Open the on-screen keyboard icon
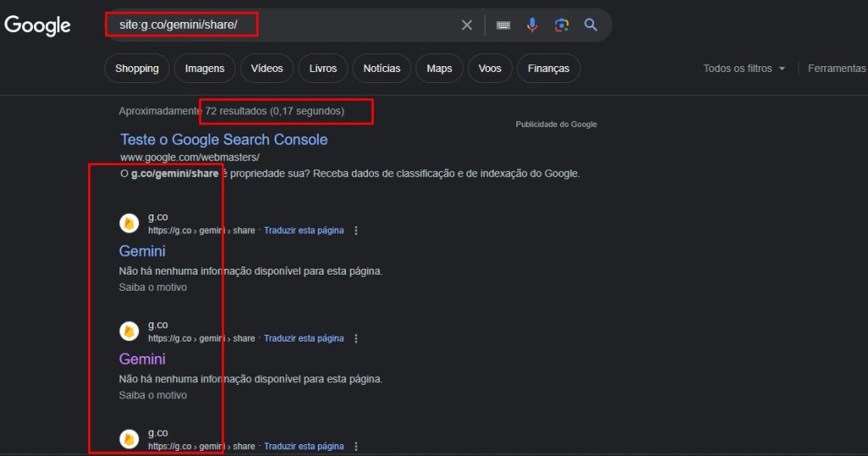The image size is (868, 456). 503,25
